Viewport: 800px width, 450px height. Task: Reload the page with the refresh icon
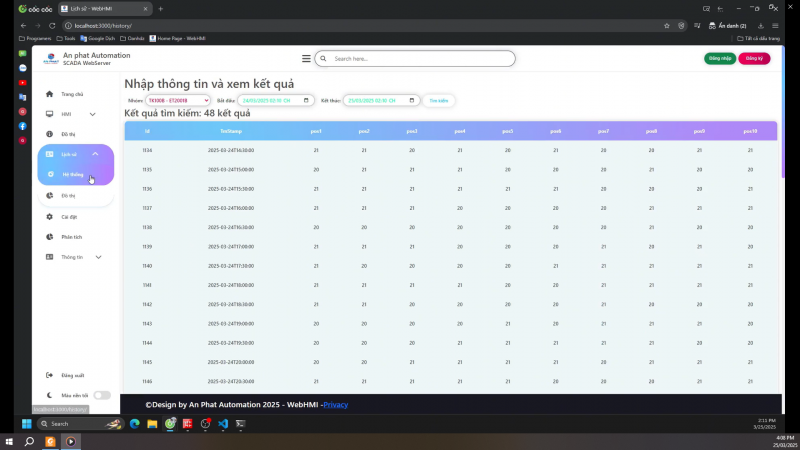[52, 26]
